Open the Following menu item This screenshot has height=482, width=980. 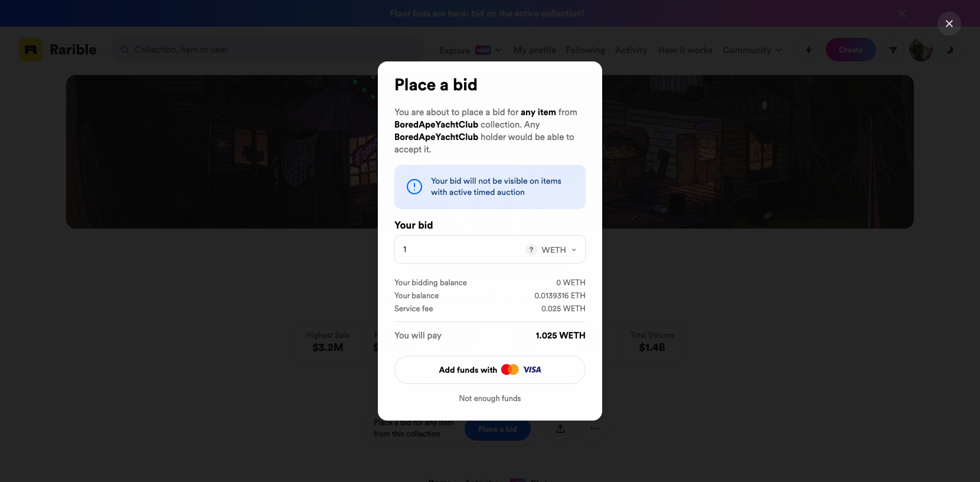pyautogui.click(x=585, y=50)
